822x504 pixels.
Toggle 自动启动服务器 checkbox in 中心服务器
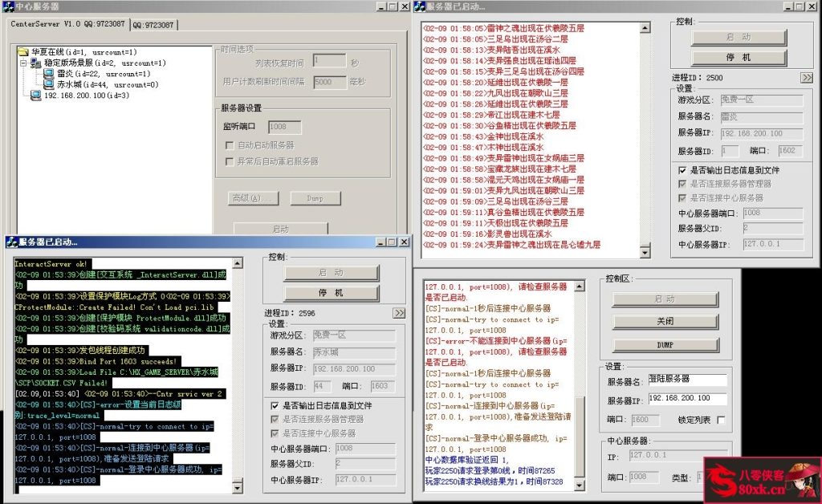[229, 145]
